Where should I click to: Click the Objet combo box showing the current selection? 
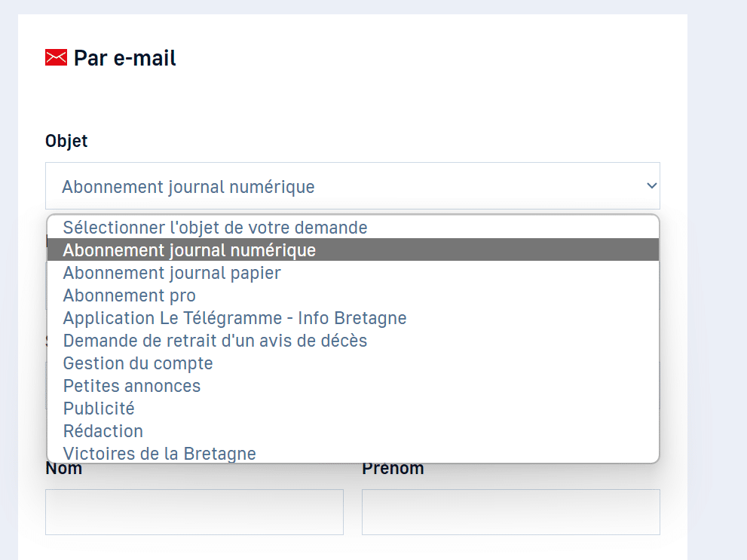pyautogui.click(x=339, y=186)
